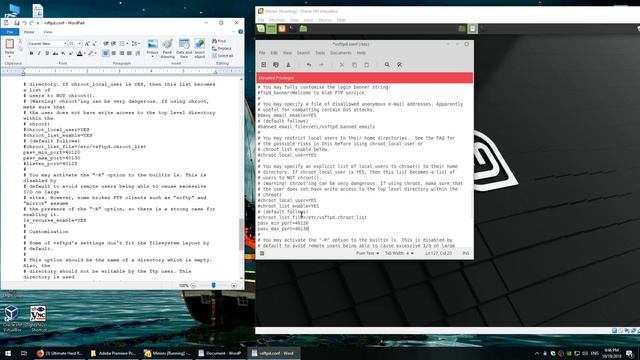Increase indent in WordPad
This screenshot has width=640, height=360.
pyautogui.click(x=113, y=44)
